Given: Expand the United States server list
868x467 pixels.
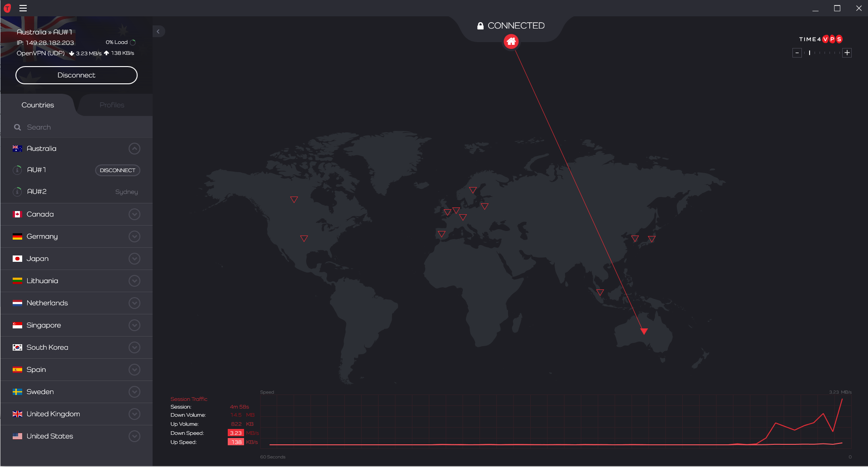Looking at the screenshot, I should click(134, 436).
